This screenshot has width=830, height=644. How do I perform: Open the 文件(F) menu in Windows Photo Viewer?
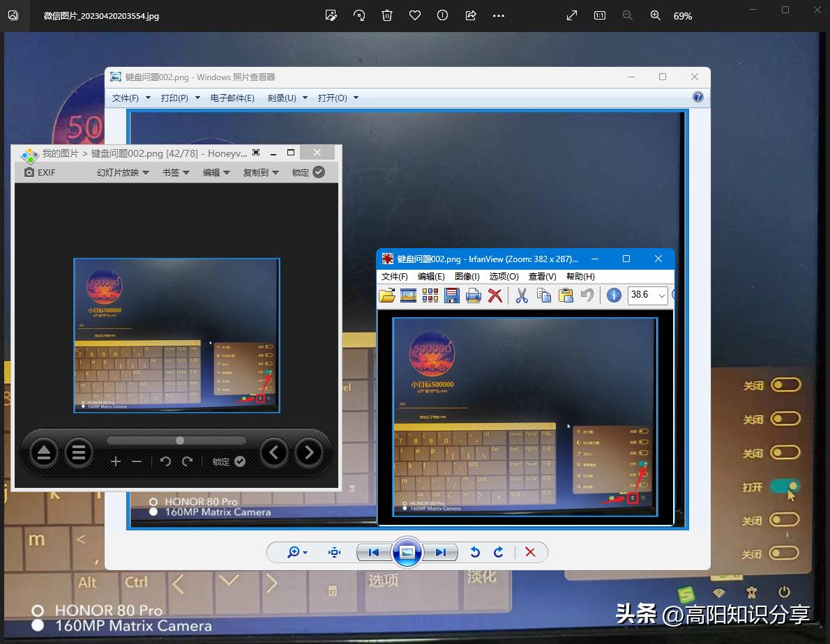131,98
